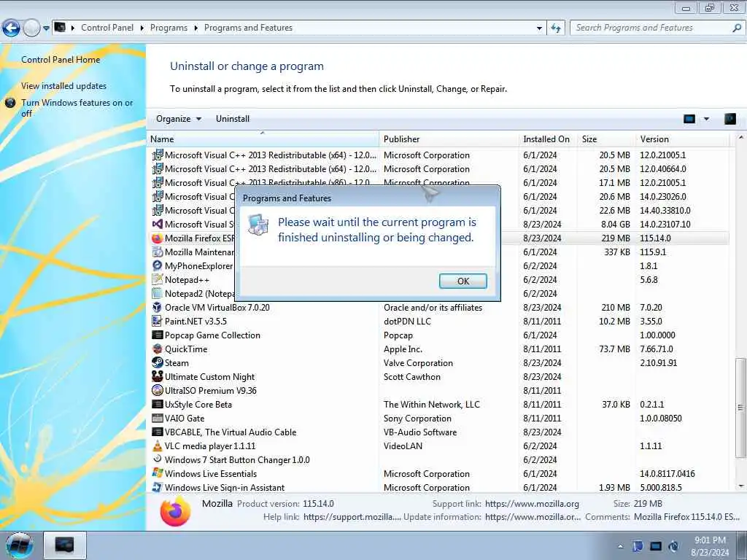Open the view options dropdown arrow
The width and height of the screenshot is (747, 560).
coord(706,119)
